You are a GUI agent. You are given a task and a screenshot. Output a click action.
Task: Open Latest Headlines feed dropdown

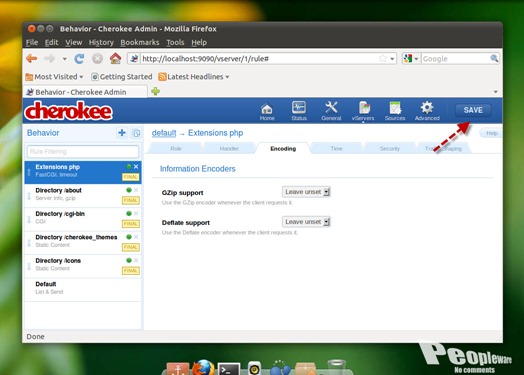pos(194,77)
